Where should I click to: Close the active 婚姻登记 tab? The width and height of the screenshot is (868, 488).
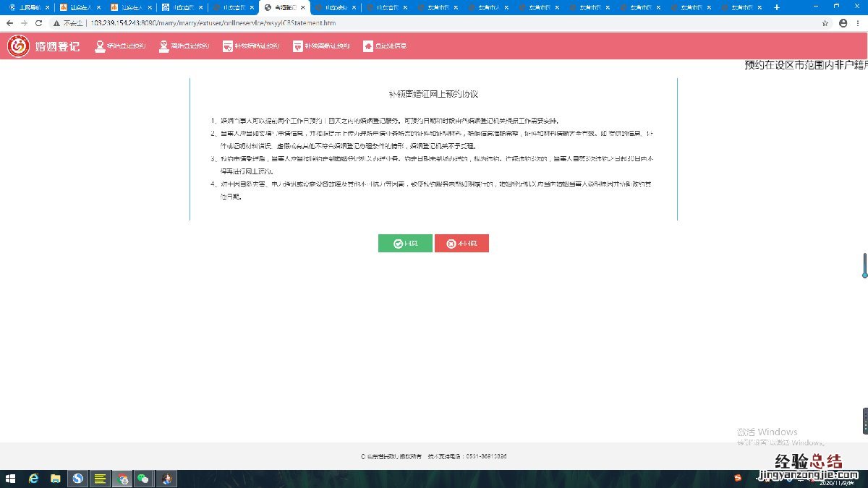tap(302, 7)
